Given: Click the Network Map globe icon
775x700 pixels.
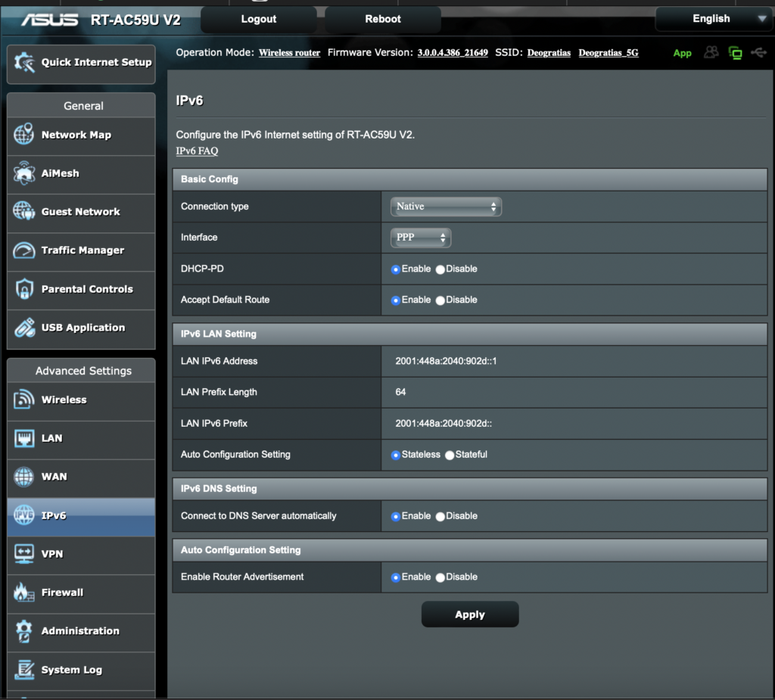Looking at the screenshot, I should pos(24,135).
